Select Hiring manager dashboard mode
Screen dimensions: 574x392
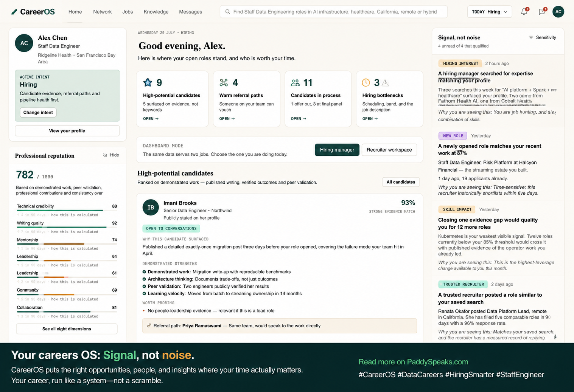pos(337,150)
